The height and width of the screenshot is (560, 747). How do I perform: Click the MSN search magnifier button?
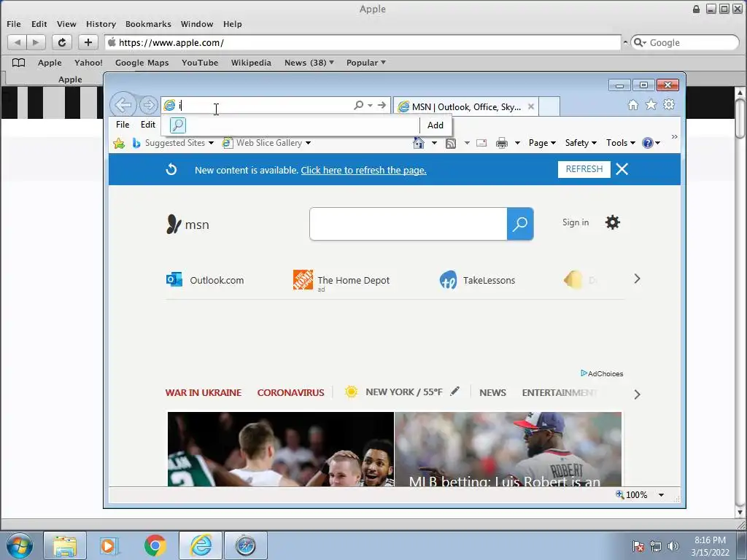coord(519,224)
